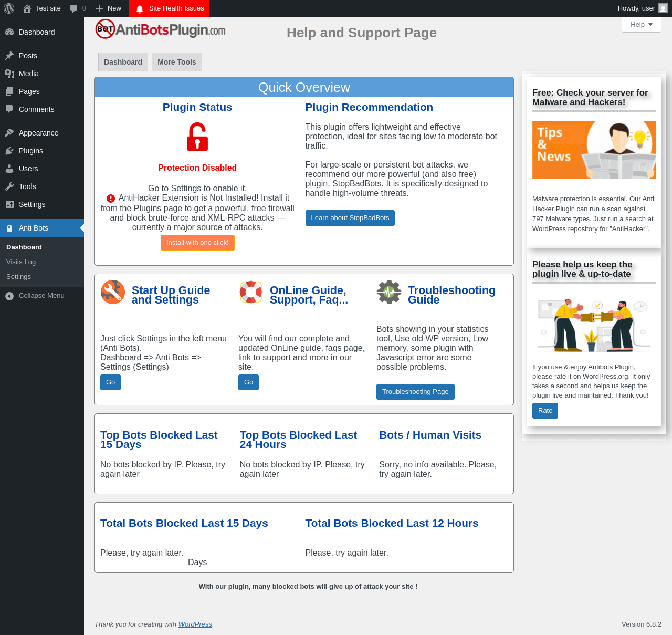672x635 pixels.
Task: Expand the Help dropdown
Action: point(642,25)
